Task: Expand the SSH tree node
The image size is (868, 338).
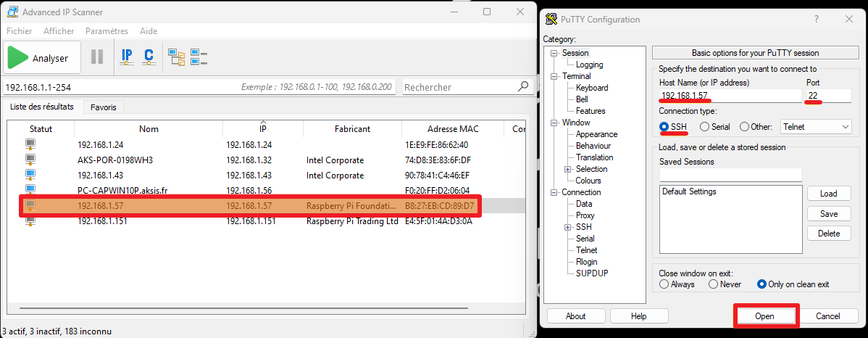Action: point(567,227)
